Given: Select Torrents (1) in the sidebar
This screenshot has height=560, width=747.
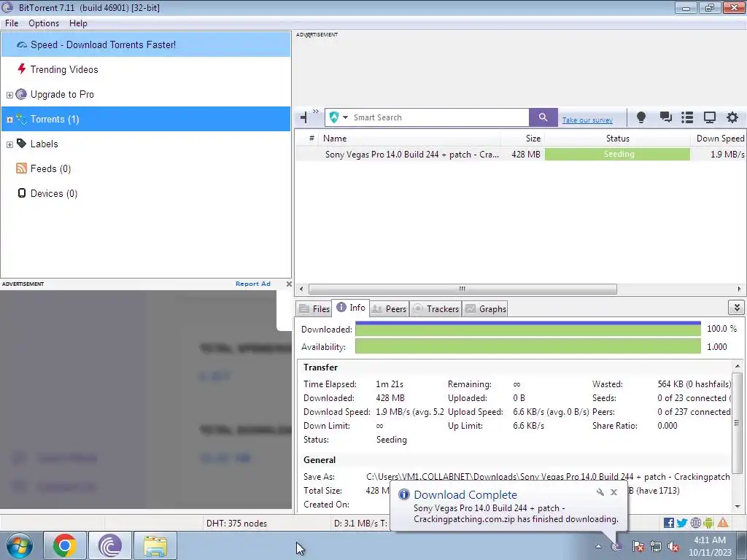Looking at the screenshot, I should click(x=146, y=119).
